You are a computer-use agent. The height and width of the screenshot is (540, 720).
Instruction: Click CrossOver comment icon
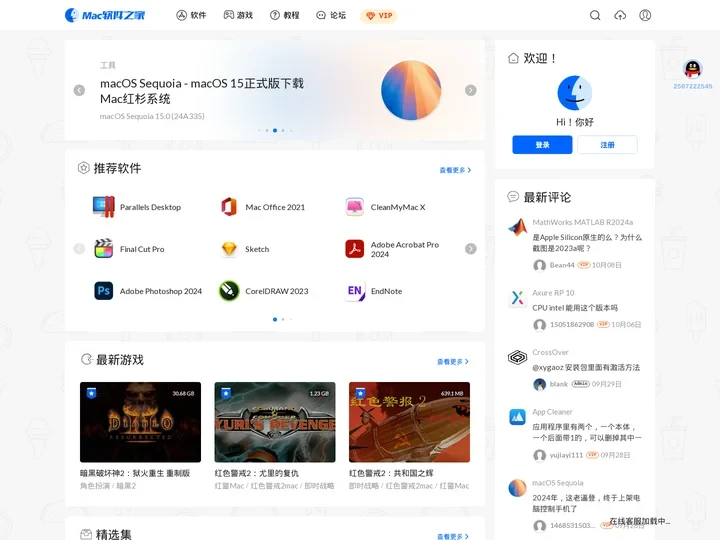pyautogui.click(x=518, y=357)
